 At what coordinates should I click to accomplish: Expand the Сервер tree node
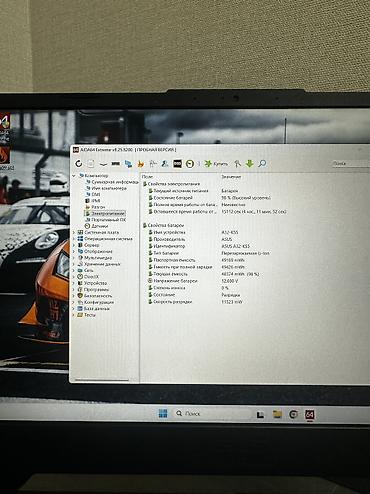pyautogui.click(x=74, y=245)
